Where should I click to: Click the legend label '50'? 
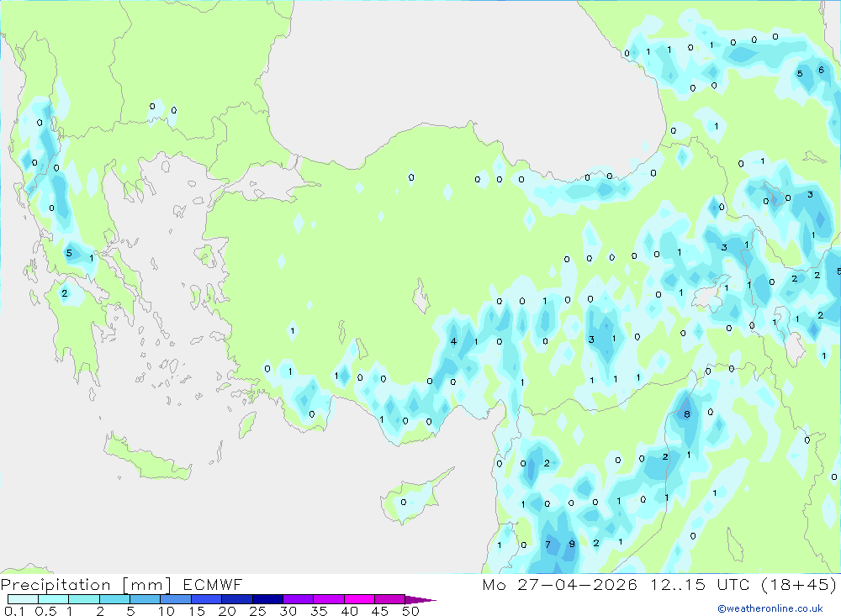(410, 611)
